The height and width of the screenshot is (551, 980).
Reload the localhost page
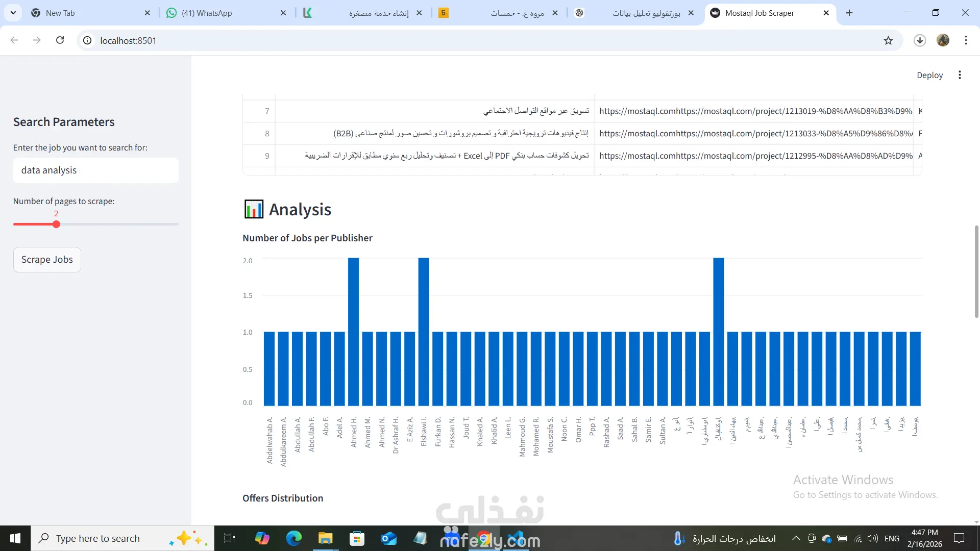tap(60, 40)
